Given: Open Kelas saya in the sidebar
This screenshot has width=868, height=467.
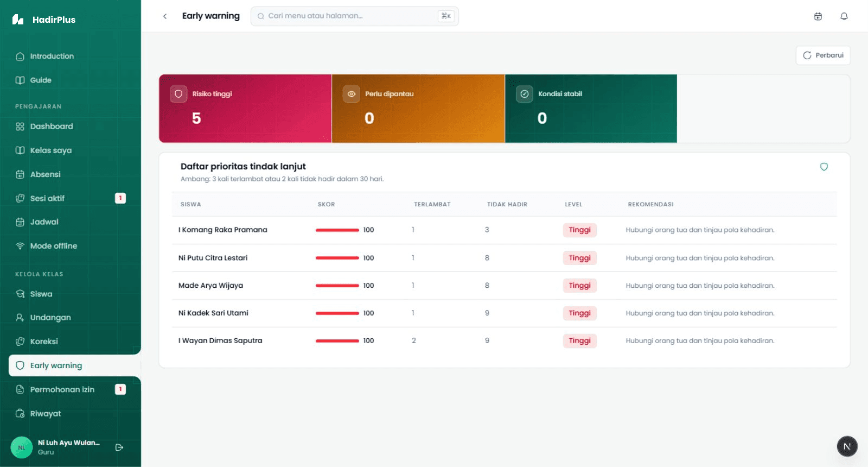Looking at the screenshot, I should click(75, 150).
